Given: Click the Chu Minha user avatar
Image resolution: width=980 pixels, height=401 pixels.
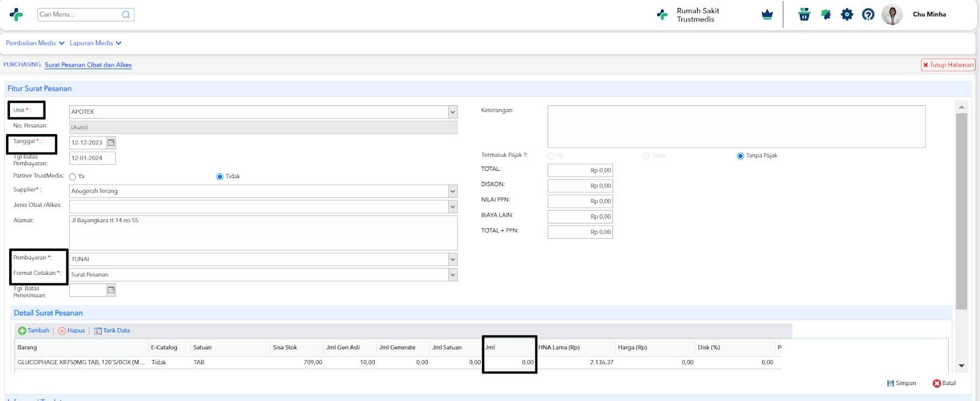Looking at the screenshot, I should tap(892, 14).
